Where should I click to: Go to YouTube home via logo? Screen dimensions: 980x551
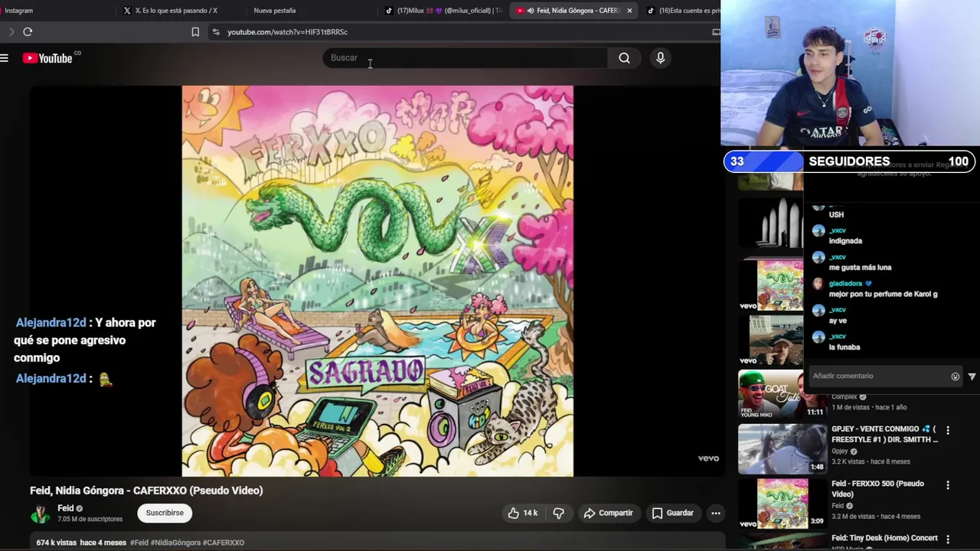(x=47, y=58)
